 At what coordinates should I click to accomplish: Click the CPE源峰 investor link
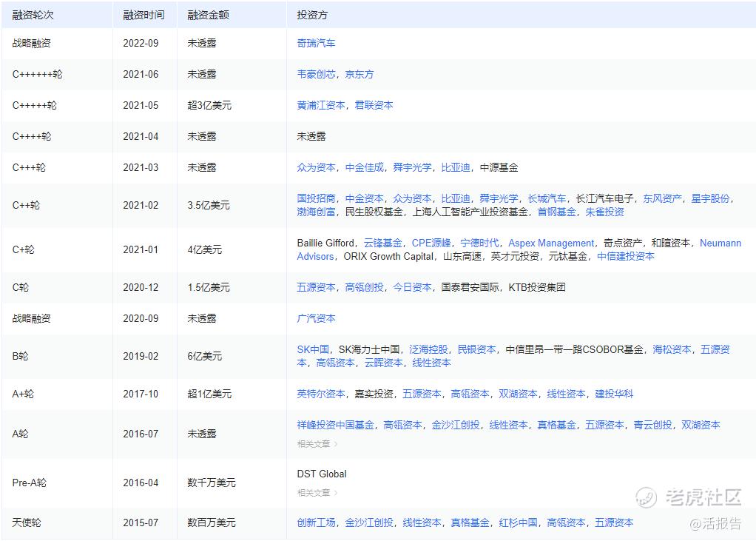pos(431,243)
